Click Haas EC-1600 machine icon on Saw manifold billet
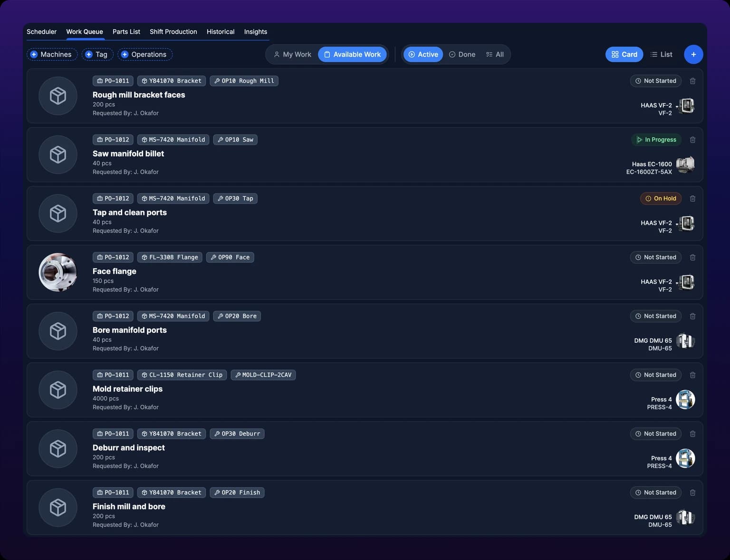Screen dimensions: 730x560 tap(685, 165)
